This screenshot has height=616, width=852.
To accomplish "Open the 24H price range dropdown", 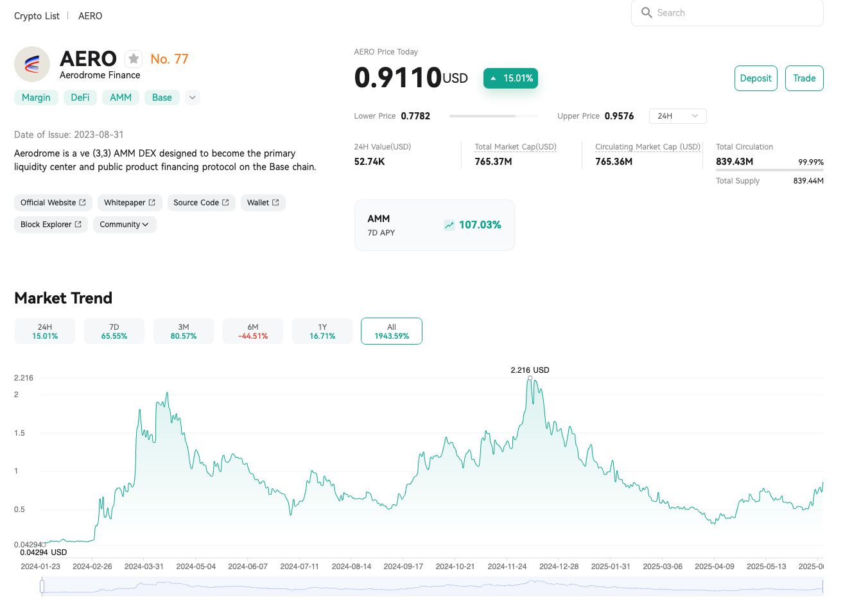I will [x=677, y=116].
